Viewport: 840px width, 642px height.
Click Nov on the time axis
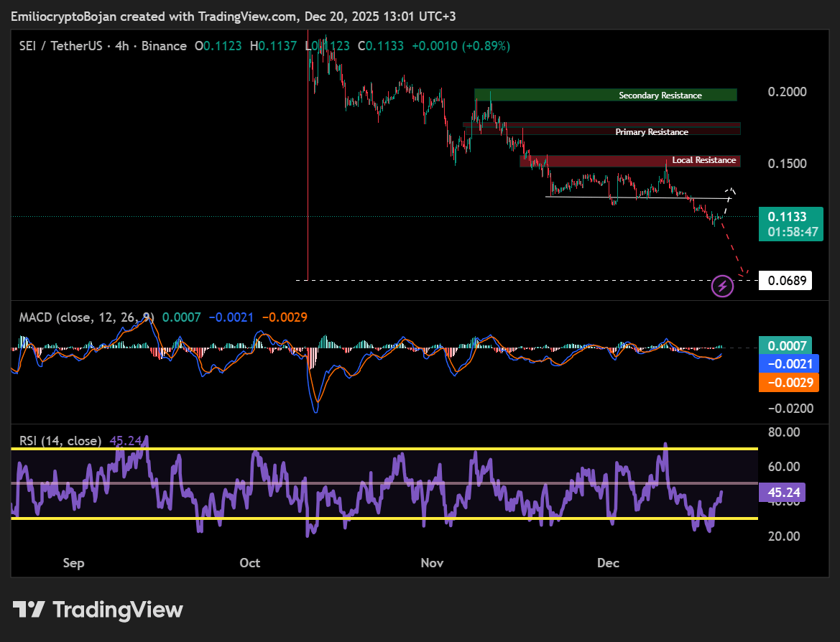[x=431, y=563]
